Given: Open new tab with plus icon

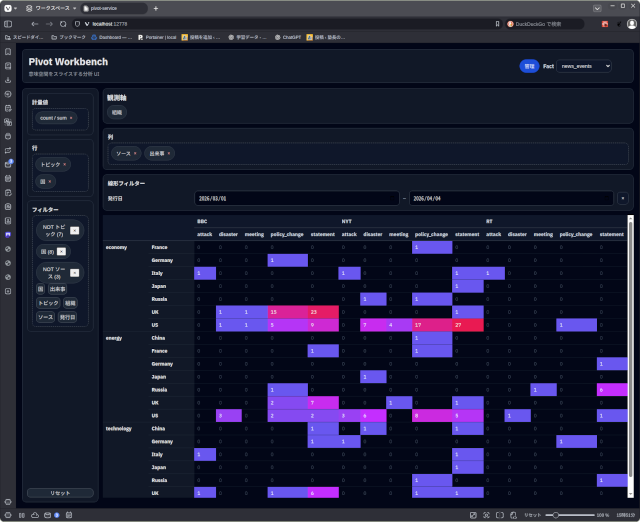Looking at the screenshot, I should coord(156,8).
